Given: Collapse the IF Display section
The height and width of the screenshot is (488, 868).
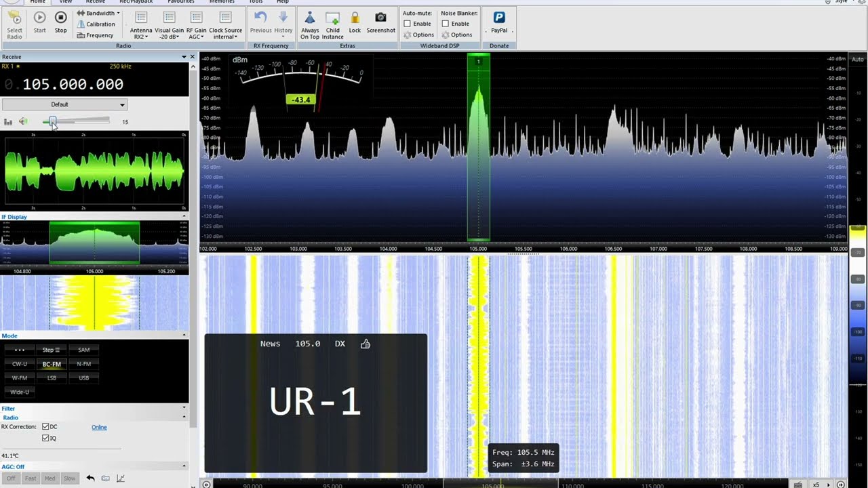Looking at the screenshot, I should [x=184, y=217].
